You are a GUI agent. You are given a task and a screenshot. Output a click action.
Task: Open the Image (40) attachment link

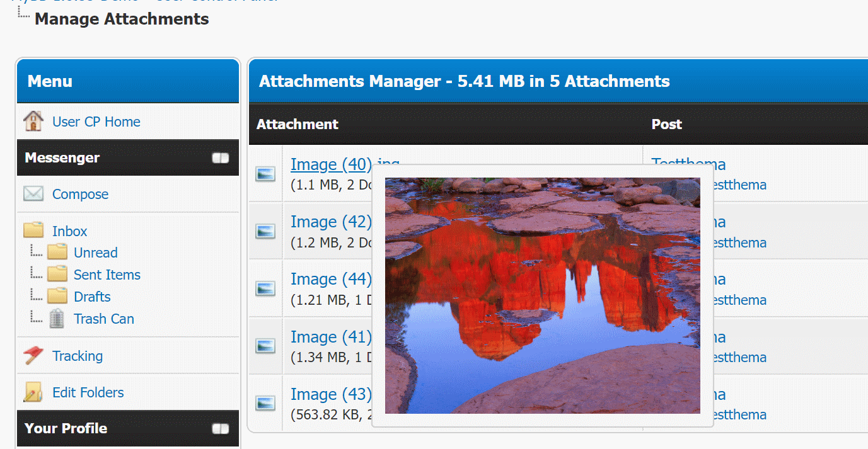[330, 164]
